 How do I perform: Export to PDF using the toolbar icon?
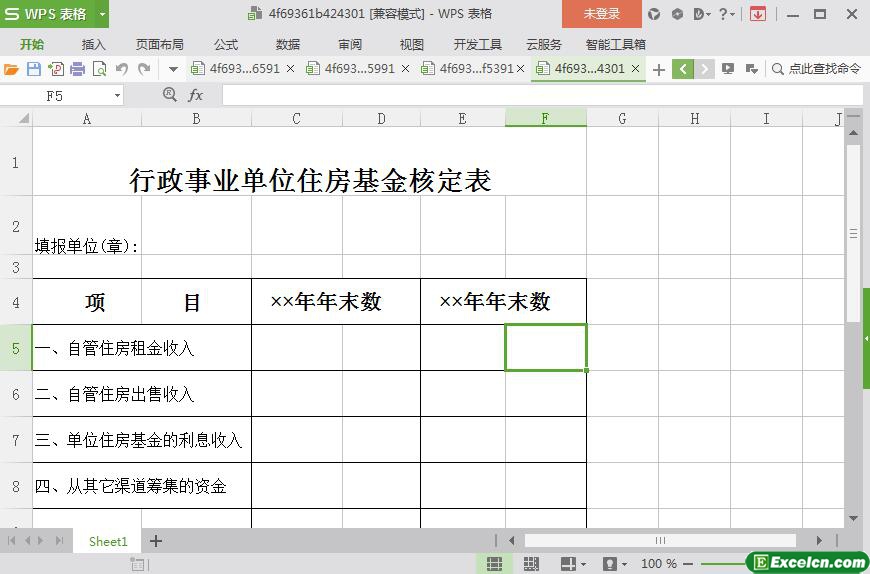(56, 69)
